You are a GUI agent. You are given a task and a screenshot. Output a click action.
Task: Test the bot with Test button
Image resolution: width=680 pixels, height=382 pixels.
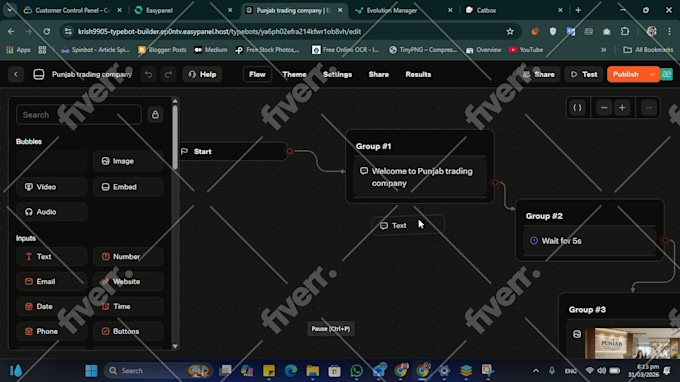(x=584, y=75)
